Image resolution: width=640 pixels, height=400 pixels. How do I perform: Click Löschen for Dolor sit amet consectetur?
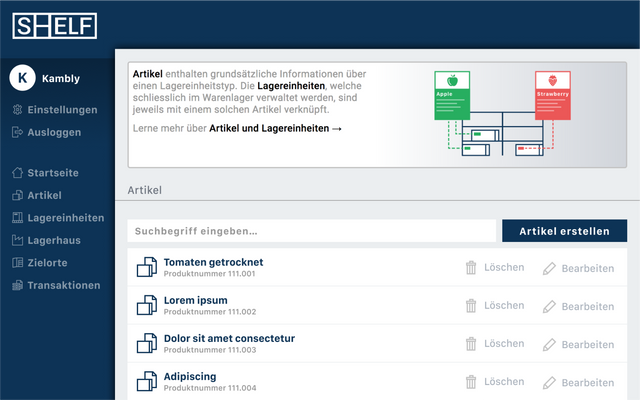click(504, 343)
